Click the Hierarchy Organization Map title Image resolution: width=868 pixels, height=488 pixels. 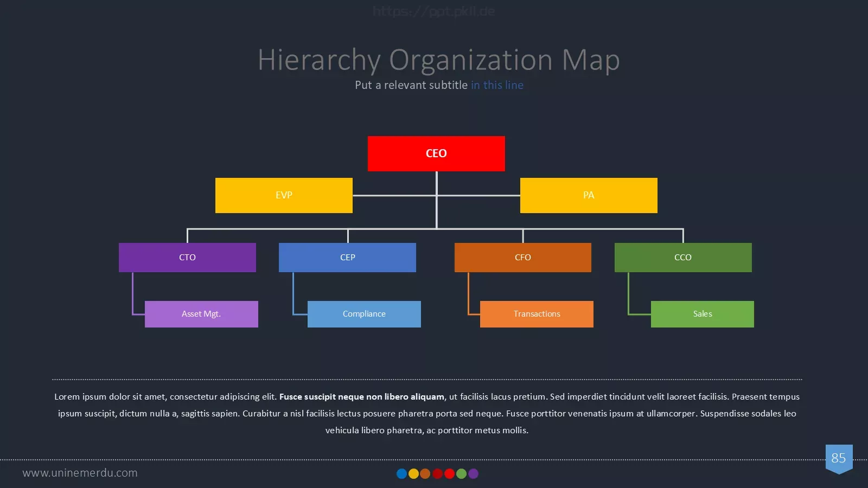438,60
